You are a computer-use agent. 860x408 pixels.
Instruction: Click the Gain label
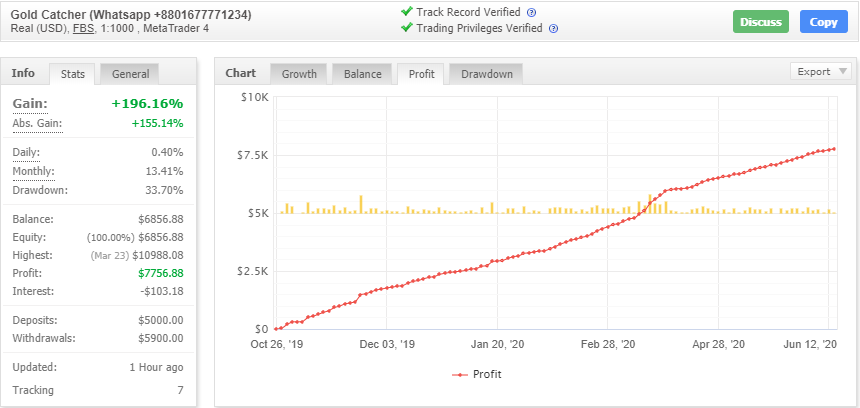[x=30, y=104]
